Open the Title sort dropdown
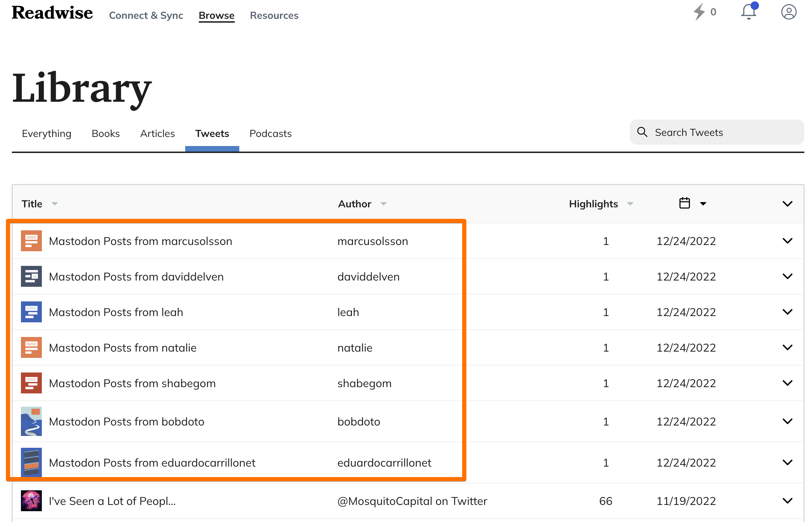This screenshot has height=522, width=812. (55, 204)
